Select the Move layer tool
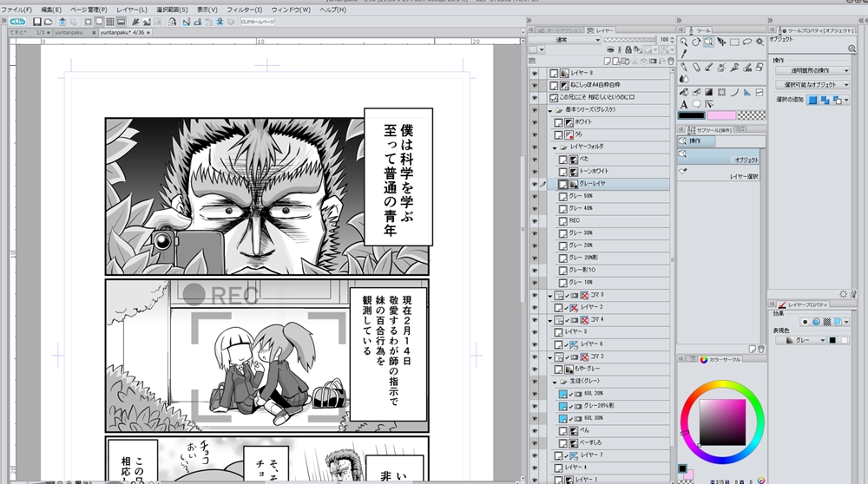 coord(721,42)
